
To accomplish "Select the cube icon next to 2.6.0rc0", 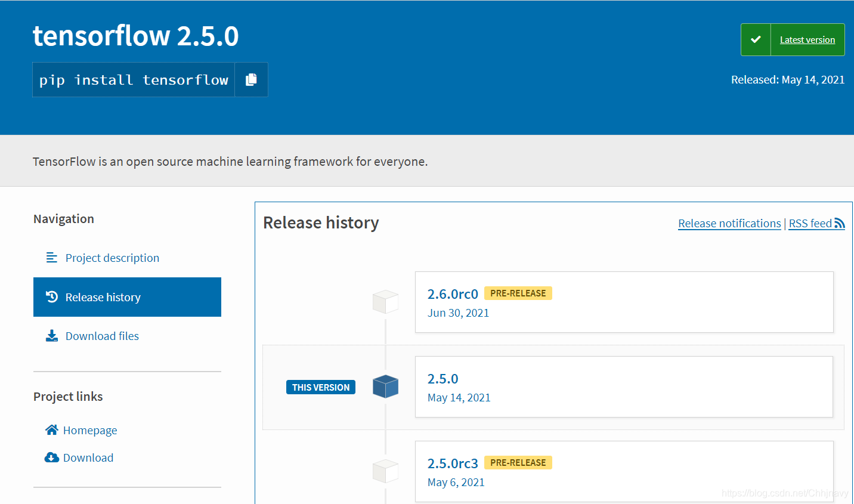I will [x=385, y=302].
